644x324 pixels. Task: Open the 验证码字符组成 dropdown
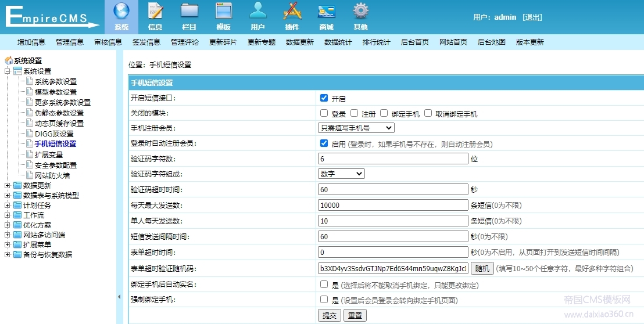tap(341, 174)
